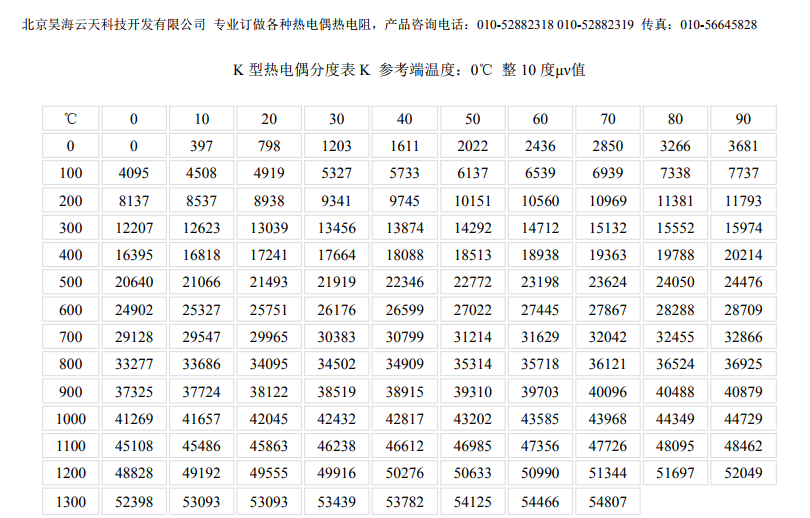Screen dimensions: 810x518
Task: Click the cell showing 48828
Action: tap(134, 473)
